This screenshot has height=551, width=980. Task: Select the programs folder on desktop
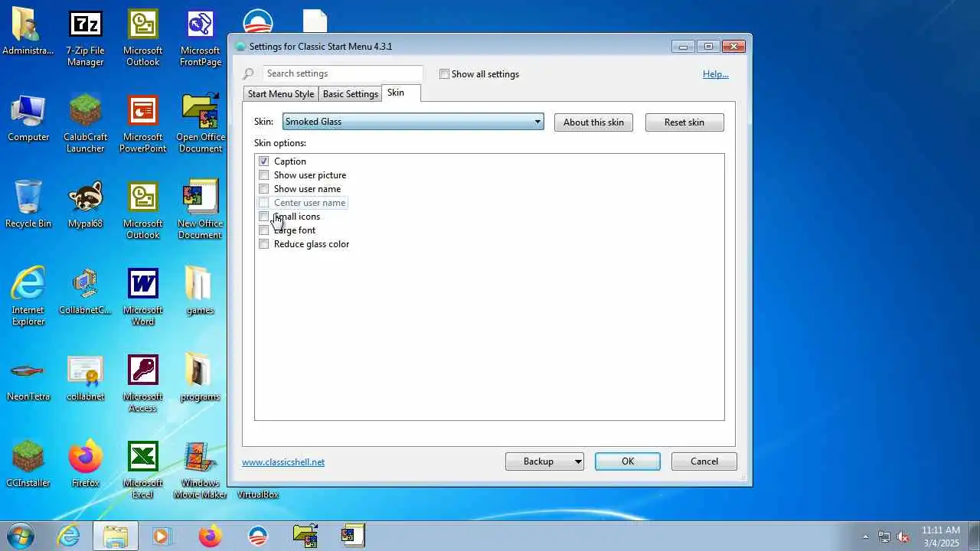(200, 378)
